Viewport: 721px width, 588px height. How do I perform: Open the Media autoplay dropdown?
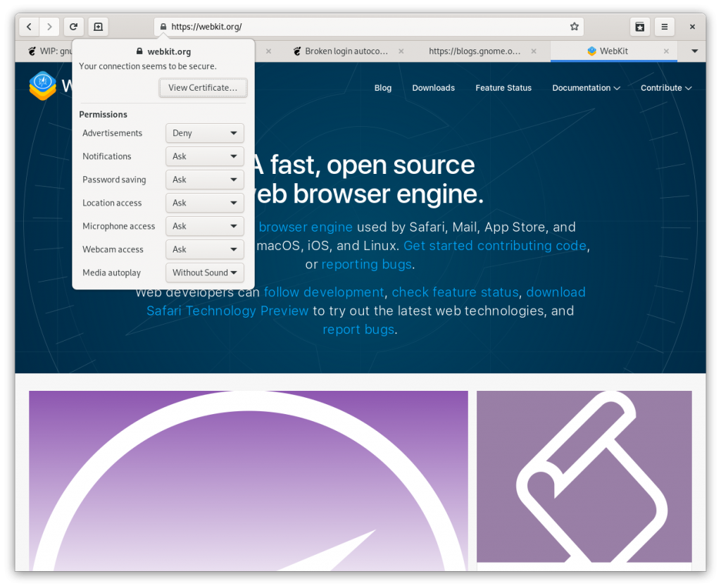click(x=205, y=273)
